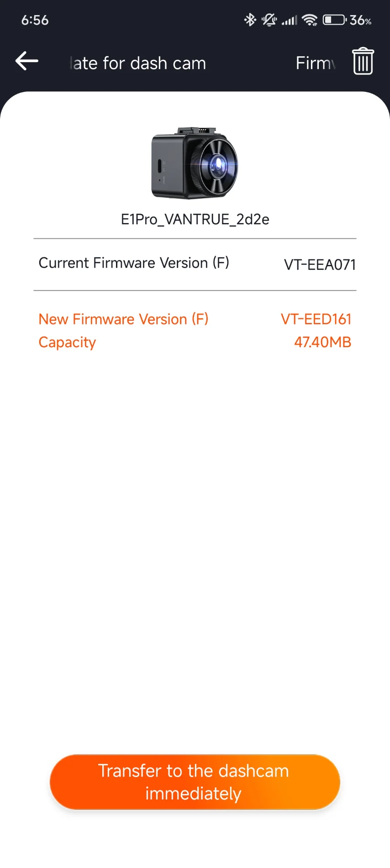Switch to the 'date for dash cam' tab
Image resolution: width=390 pixels, height=868 pixels.
click(138, 63)
